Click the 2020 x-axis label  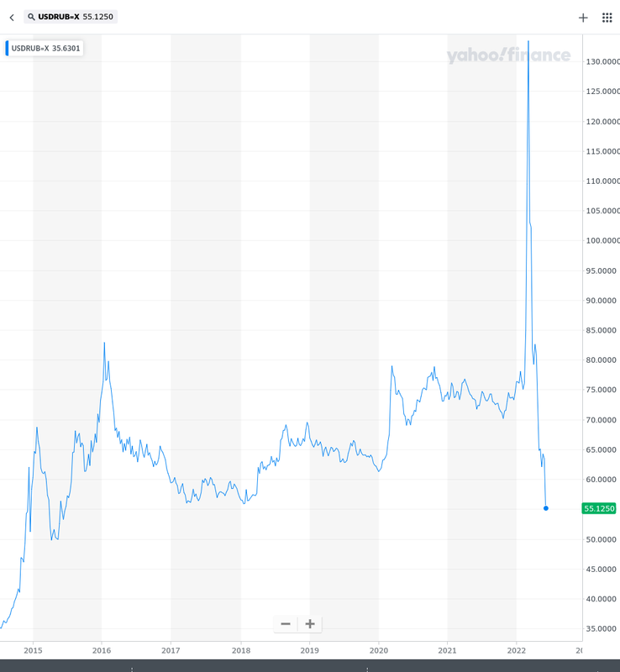point(379,650)
